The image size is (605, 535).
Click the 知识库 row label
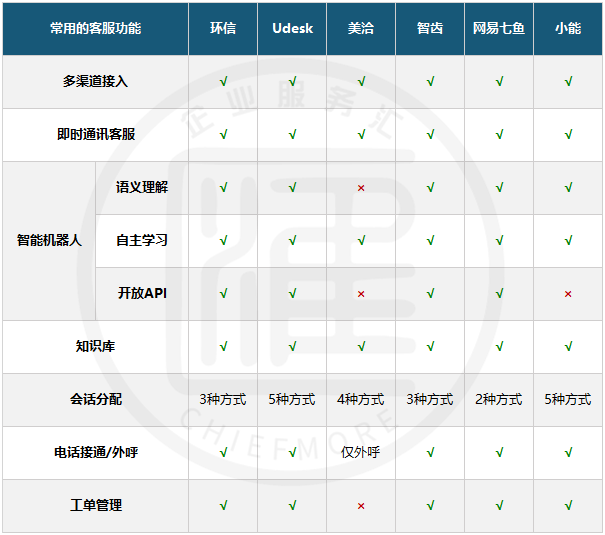[x=95, y=346]
